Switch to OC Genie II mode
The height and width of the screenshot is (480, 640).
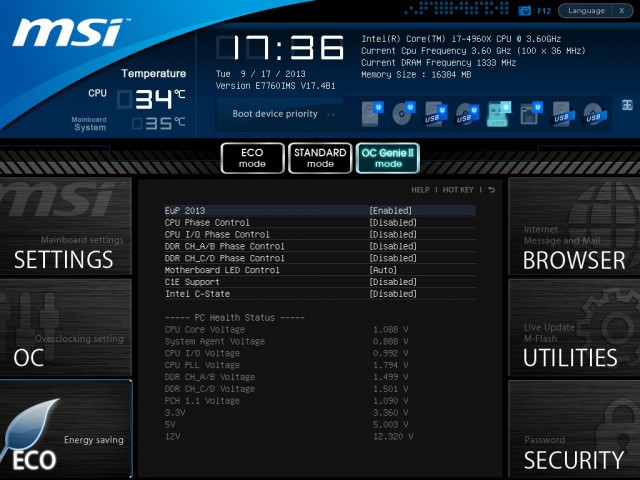pos(388,158)
